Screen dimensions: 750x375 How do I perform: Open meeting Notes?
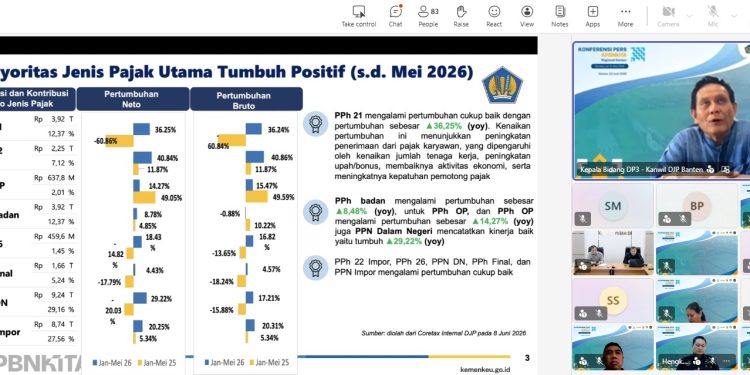(x=560, y=16)
